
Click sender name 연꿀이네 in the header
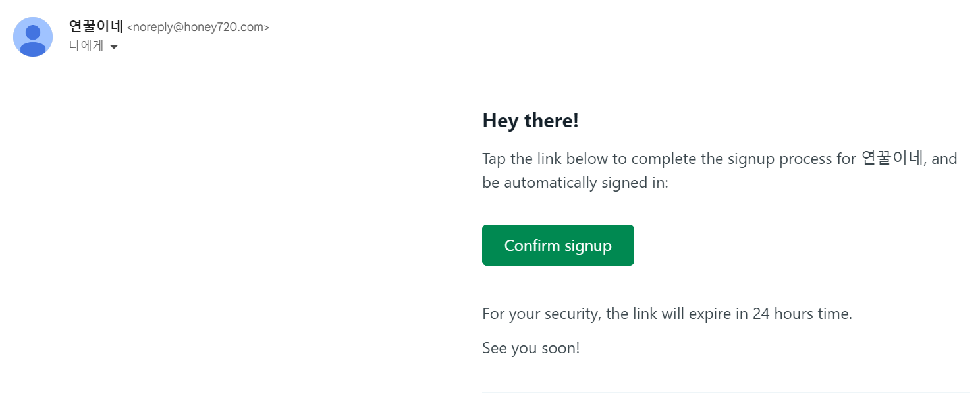(x=95, y=26)
